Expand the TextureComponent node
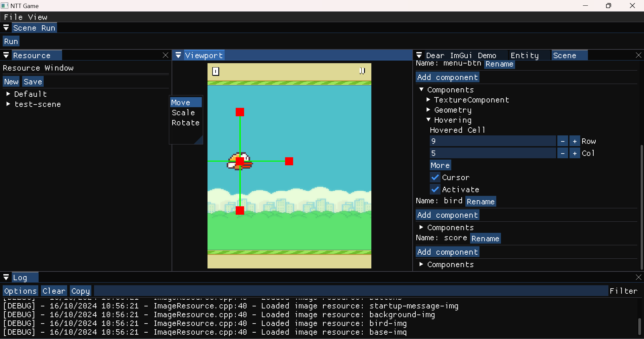Viewport: 644px width, 339px height. (428, 100)
